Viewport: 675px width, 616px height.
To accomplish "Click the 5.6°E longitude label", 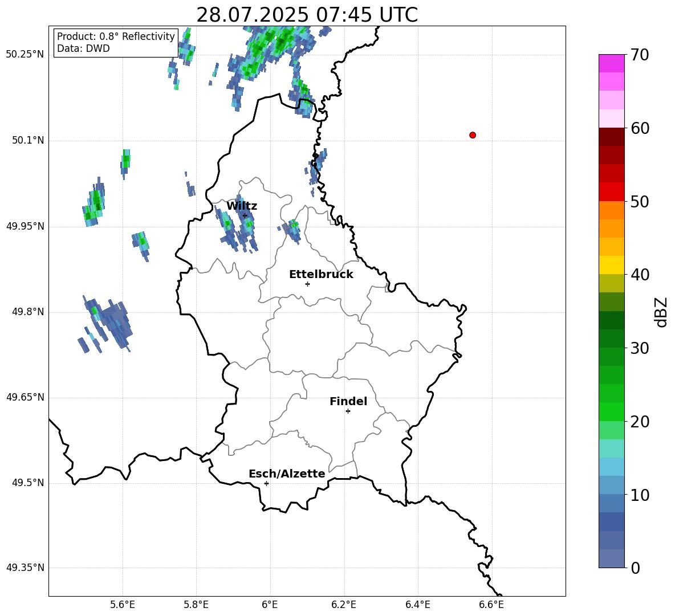I will coord(122,605).
